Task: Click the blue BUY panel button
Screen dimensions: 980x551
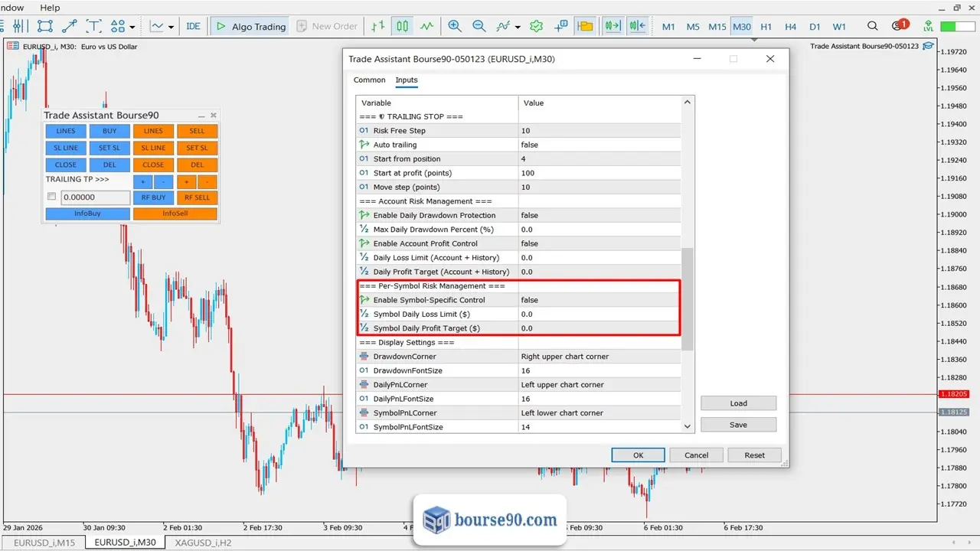Action: tap(109, 131)
